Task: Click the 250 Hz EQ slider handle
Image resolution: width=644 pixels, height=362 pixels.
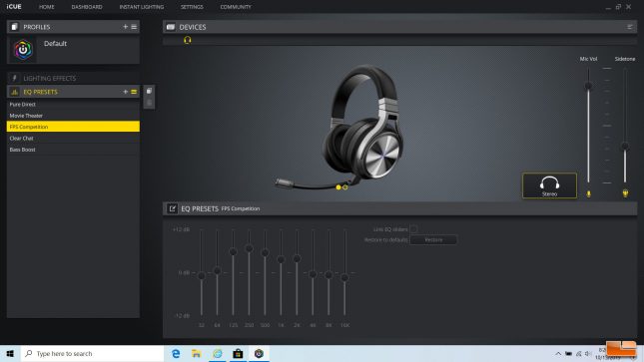Action: 249,248
